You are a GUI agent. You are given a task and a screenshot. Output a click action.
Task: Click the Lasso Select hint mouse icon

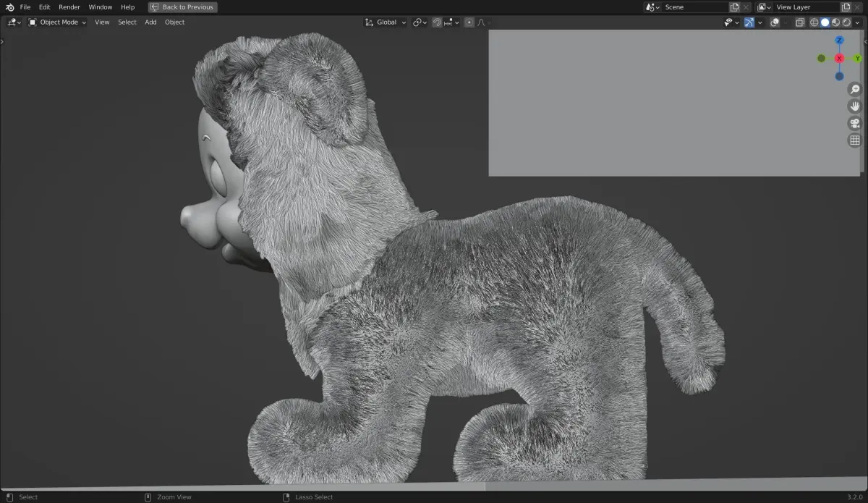click(x=286, y=497)
